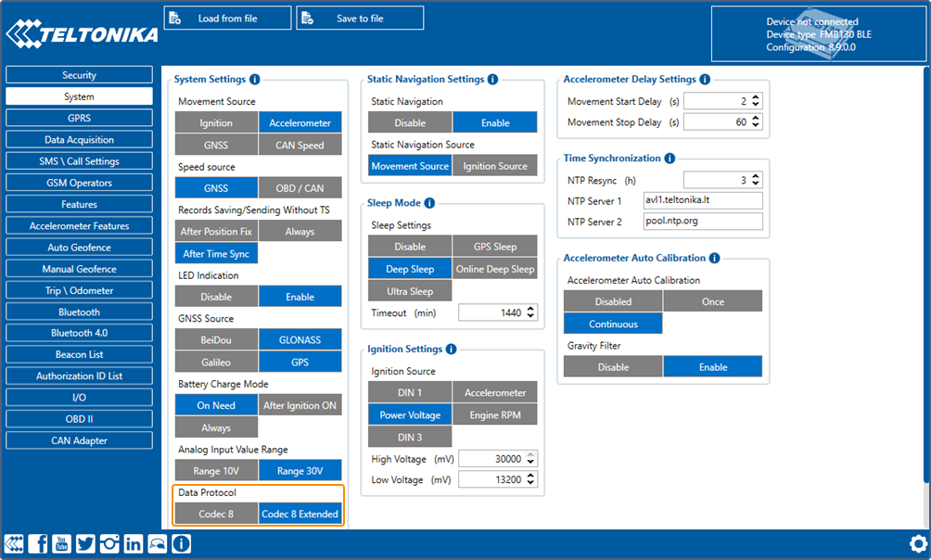This screenshot has width=931, height=560.
Task: Increase NTP Resync hours value
Action: (x=757, y=176)
